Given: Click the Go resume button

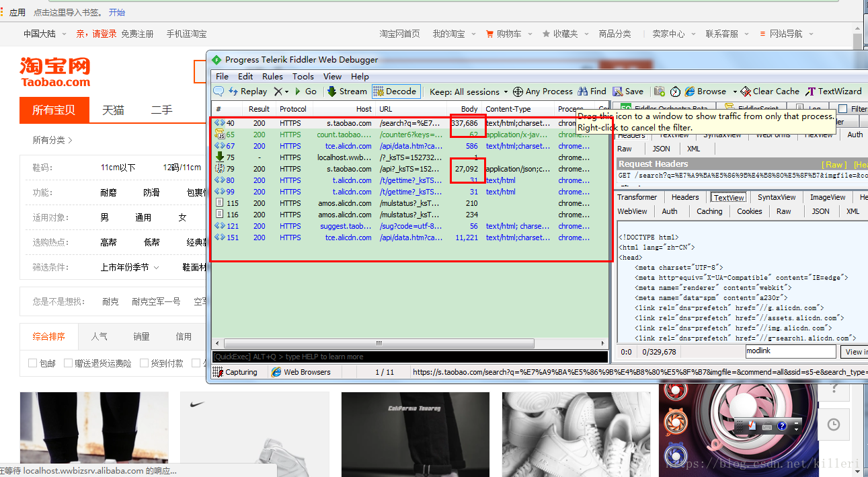Looking at the screenshot, I should [305, 91].
